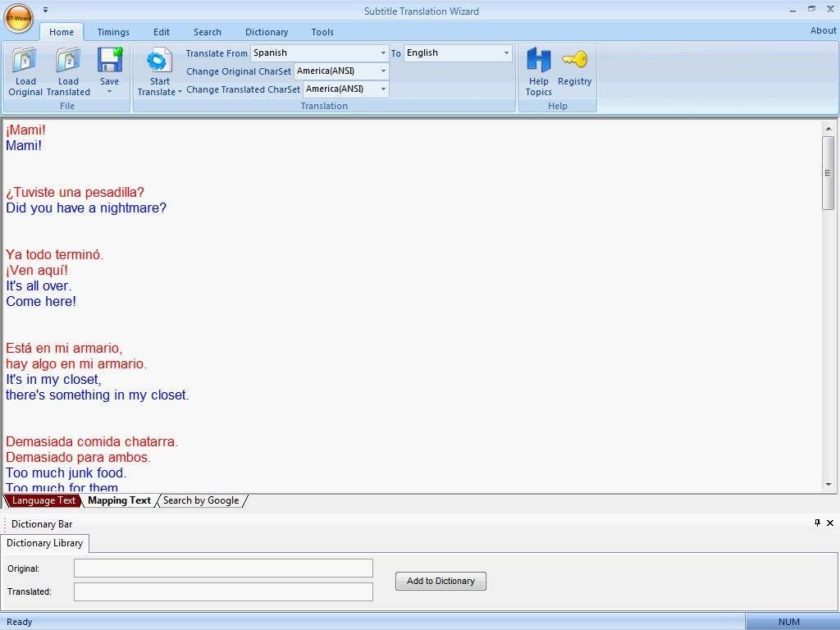The image size is (840, 630).
Task: Click the Original dictionary input field
Action: (223, 568)
